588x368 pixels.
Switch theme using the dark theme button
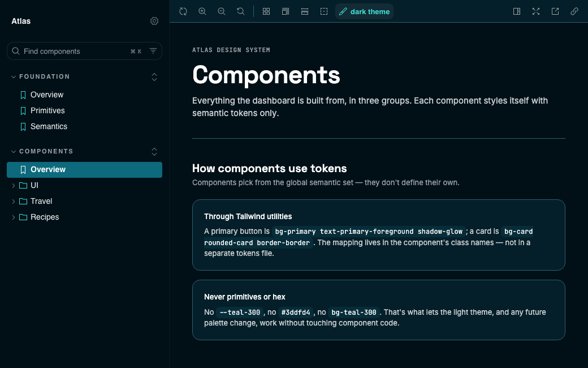[x=364, y=11]
